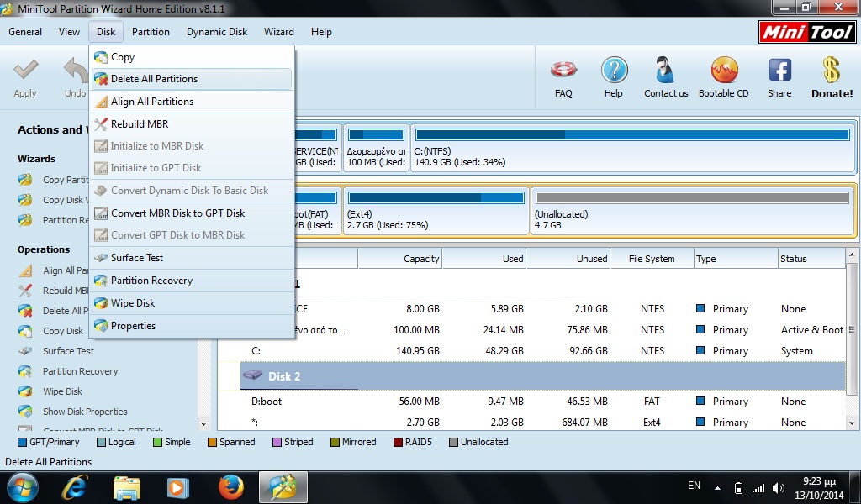Sort by the Capacity column header
This screenshot has height=504, width=861.
(399, 259)
